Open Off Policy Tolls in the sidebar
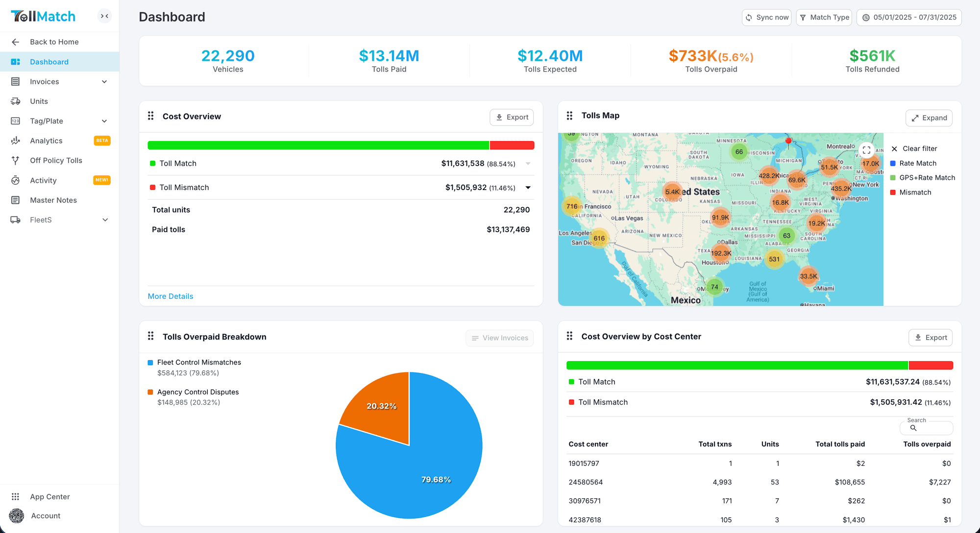Image resolution: width=980 pixels, height=533 pixels. 59,160
